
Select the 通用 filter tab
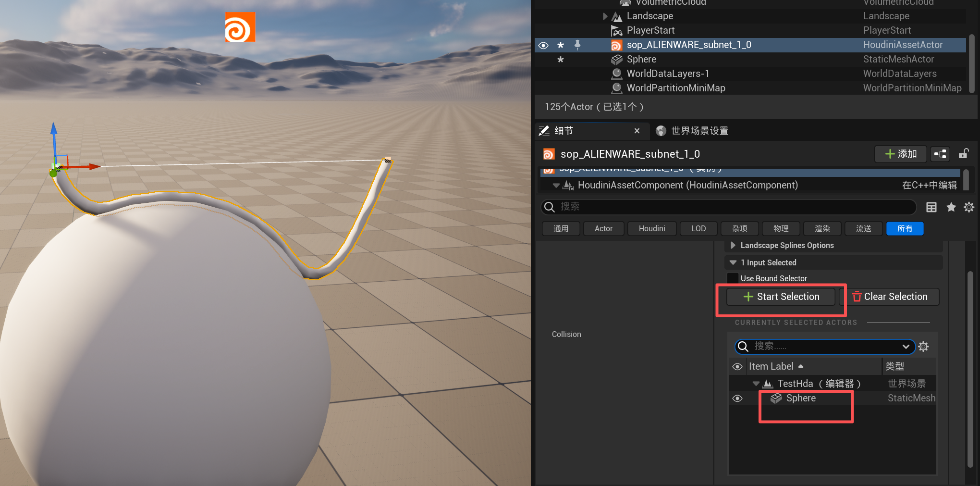pyautogui.click(x=561, y=229)
